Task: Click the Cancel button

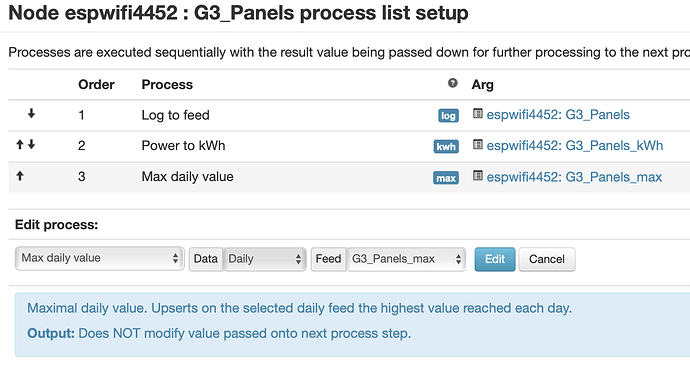Action: tap(547, 259)
